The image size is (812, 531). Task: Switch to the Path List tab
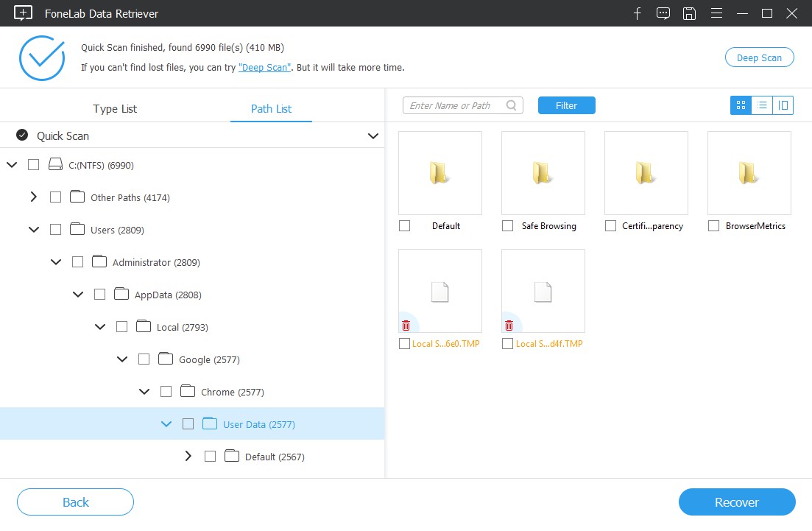coord(272,109)
